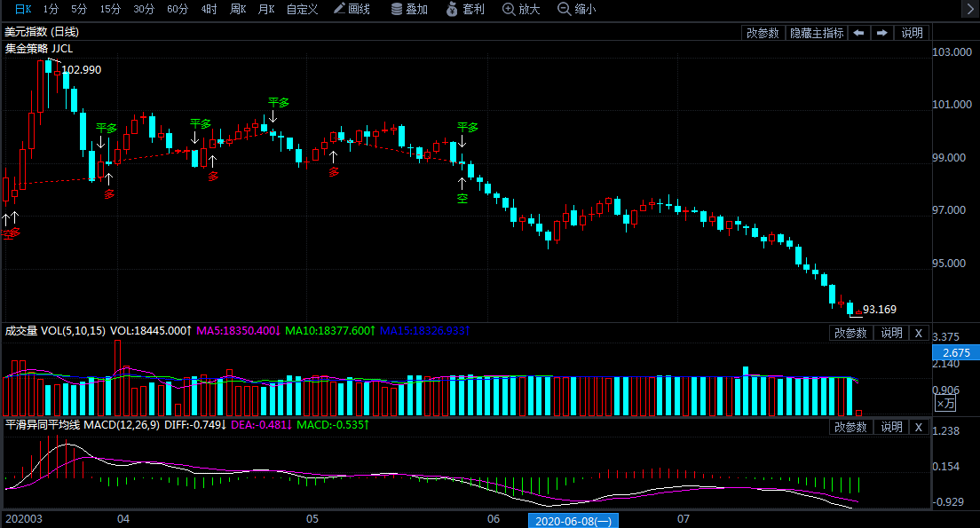Zoom in with the 放大 magnifier
Image resolution: width=980 pixels, height=528 pixels.
(x=521, y=9)
